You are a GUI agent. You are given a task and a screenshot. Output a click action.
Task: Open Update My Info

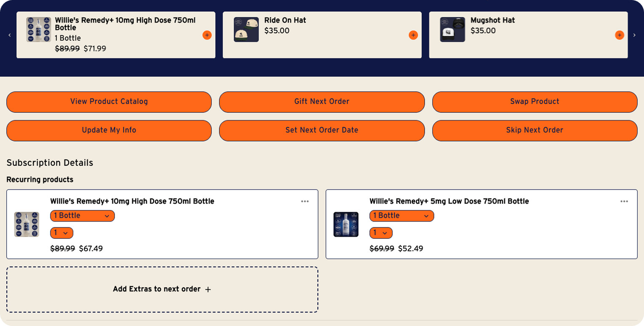point(109,131)
